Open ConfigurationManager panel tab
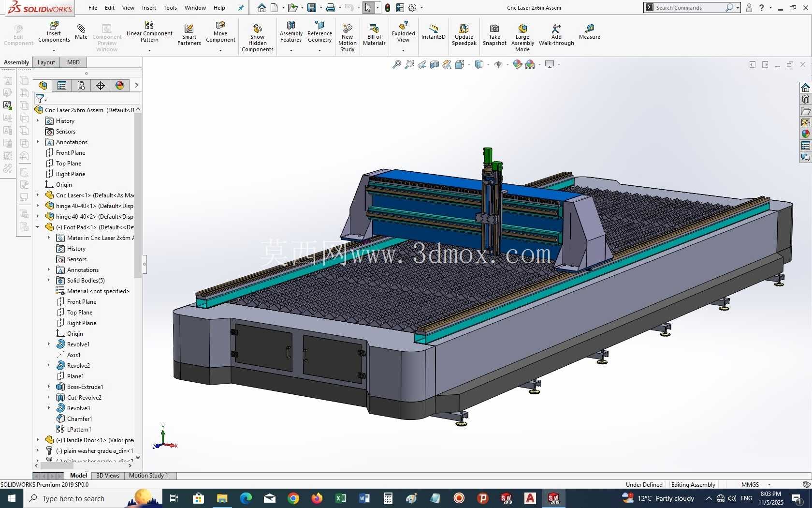Viewport: 812px width, 508px height. tap(81, 86)
